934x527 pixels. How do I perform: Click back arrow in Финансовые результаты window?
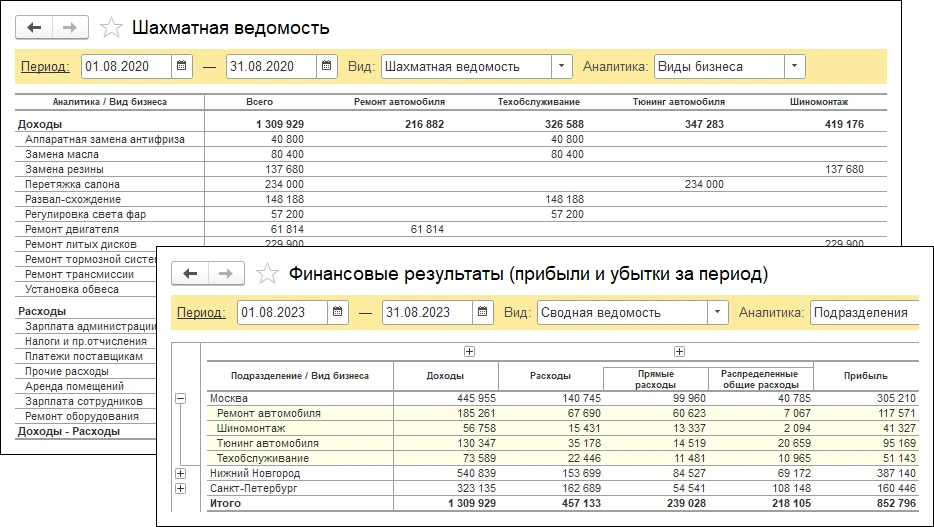191,273
